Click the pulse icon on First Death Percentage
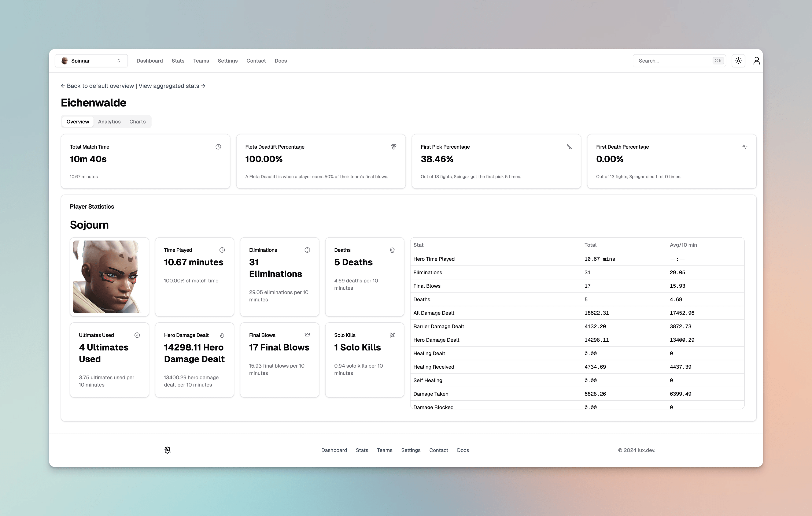The height and width of the screenshot is (516, 812). [x=745, y=147]
